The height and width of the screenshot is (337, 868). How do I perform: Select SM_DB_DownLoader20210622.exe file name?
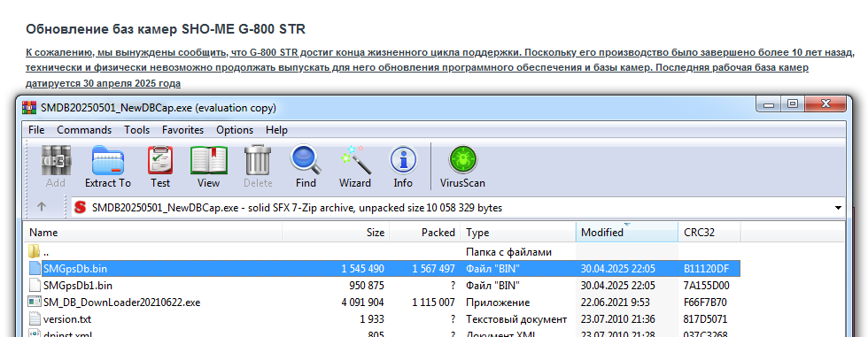(x=122, y=303)
